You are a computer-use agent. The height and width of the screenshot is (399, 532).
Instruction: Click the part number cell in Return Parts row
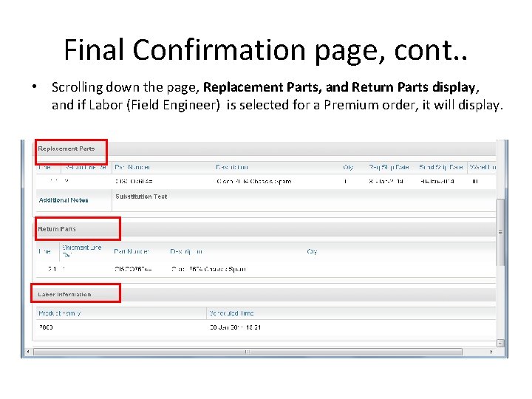[133, 270]
